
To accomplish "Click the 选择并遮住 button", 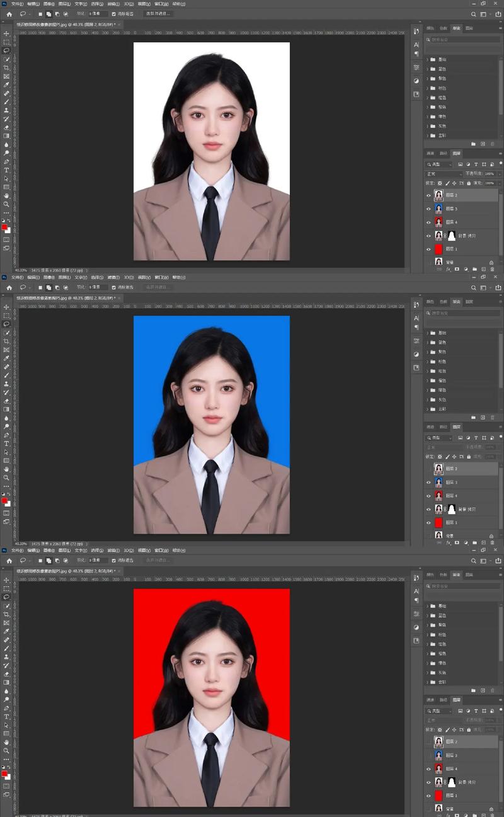I will click(x=157, y=14).
